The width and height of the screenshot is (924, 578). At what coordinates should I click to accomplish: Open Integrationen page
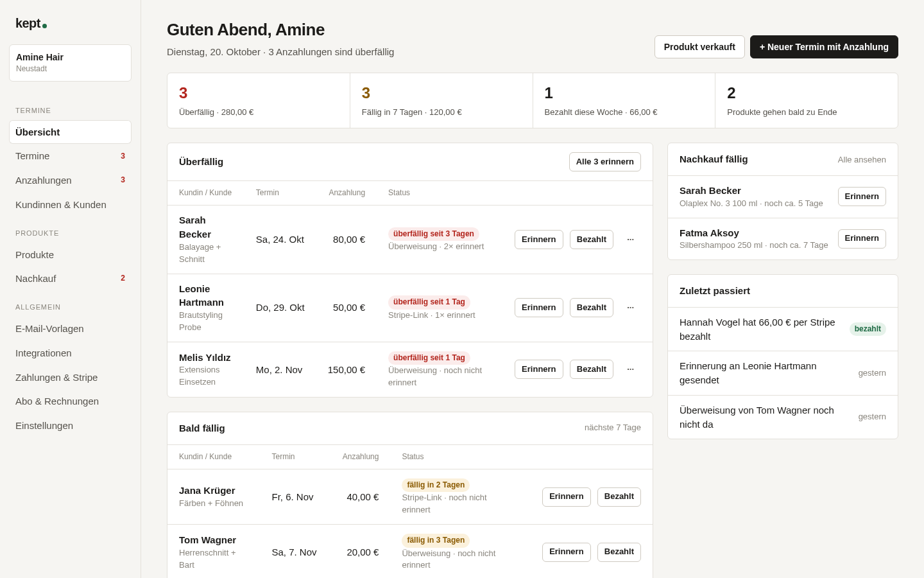tap(70, 353)
